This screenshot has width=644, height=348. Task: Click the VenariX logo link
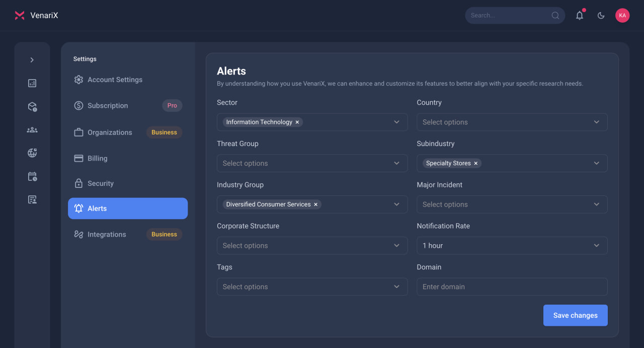tap(36, 15)
